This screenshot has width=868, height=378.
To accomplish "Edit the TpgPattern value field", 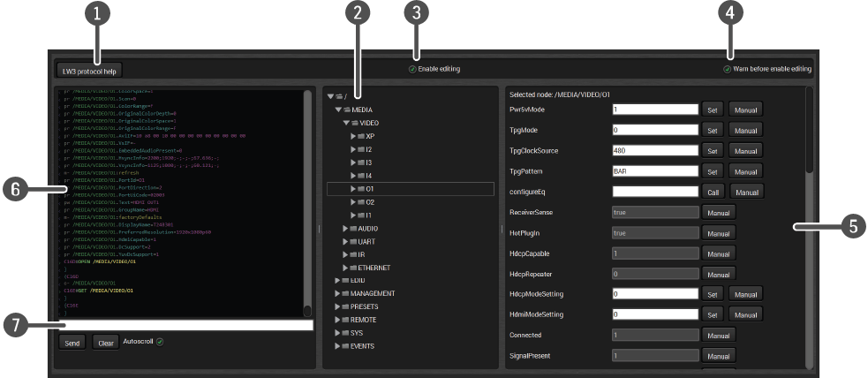I will (655, 171).
